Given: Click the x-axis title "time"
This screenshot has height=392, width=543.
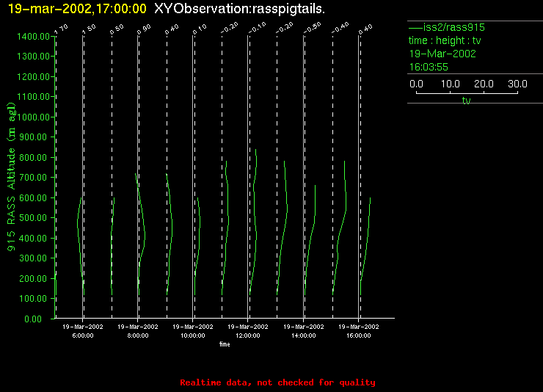Looking at the screenshot, I should 225,344.
